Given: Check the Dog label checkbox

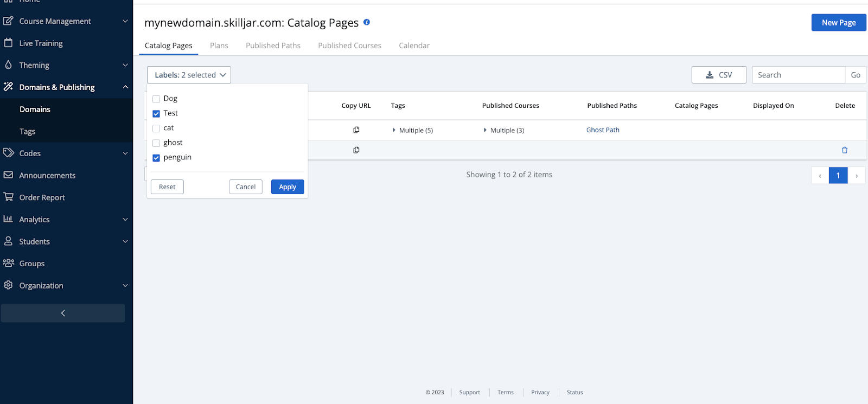Looking at the screenshot, I should point(156,99).
